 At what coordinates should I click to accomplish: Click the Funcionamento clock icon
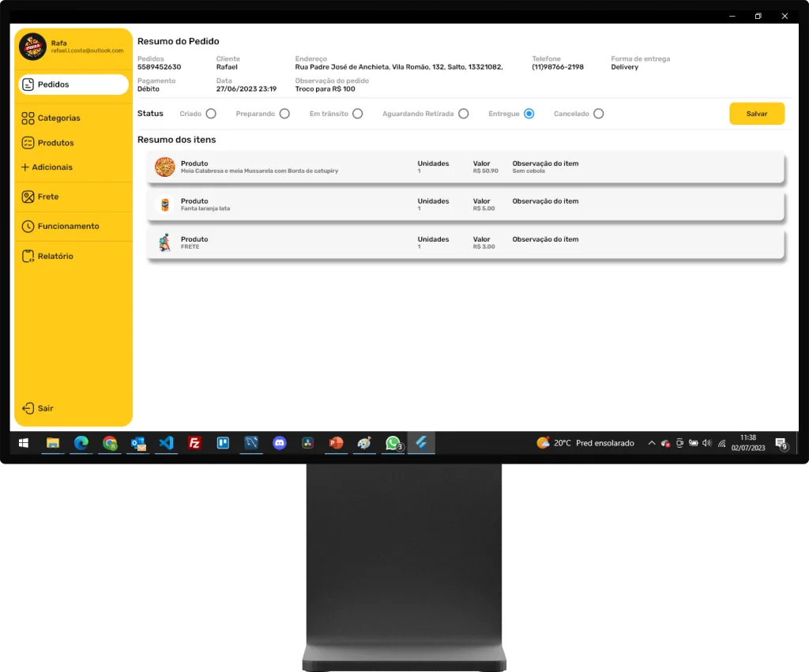coord(28,226)
